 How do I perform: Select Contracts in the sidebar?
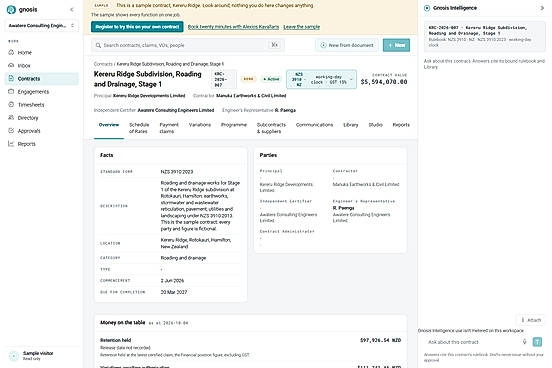pos(42,79)
